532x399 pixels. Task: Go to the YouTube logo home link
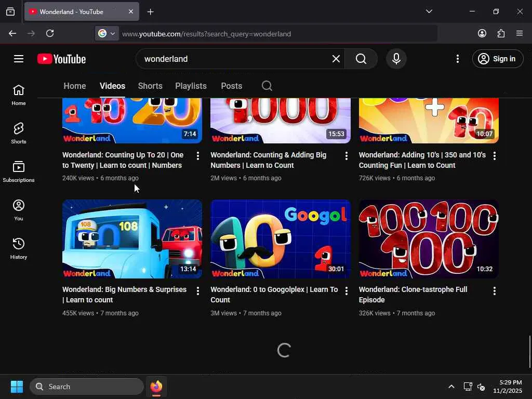coord(61,59)
